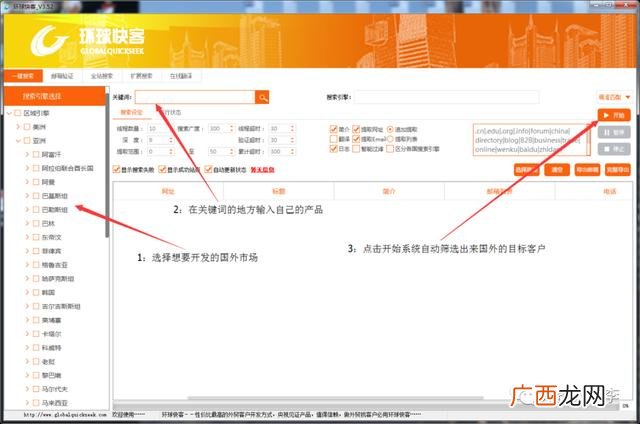The height and width of the screenshot is (424, 640).
Task: Adjust the 线程数量 stepper field
Action: (x=161, y=129)
